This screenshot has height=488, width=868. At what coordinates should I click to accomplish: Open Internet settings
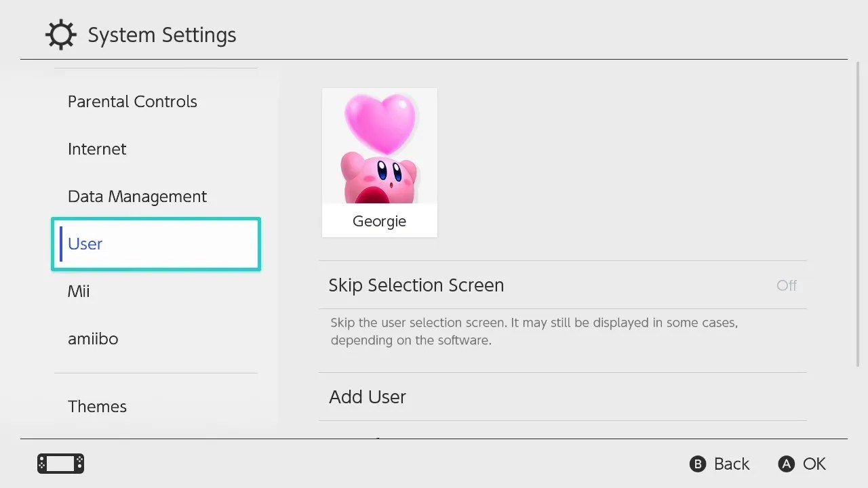(x=97, y=149)
